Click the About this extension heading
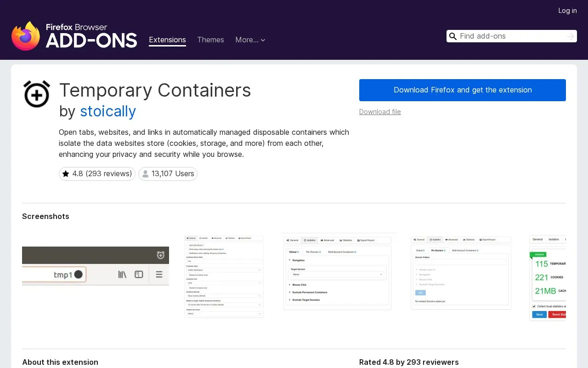This screenshot has width=588, height=368. pyautogui.click(x=60, y=362)
